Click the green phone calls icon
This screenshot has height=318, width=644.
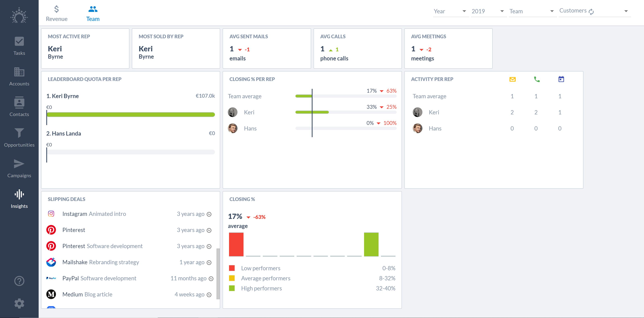click(x=537, y=79)
